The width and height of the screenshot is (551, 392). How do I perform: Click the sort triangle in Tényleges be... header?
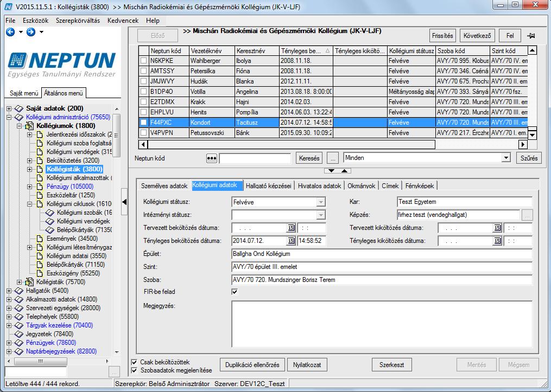pyautogui.click(x=327, y=51)
